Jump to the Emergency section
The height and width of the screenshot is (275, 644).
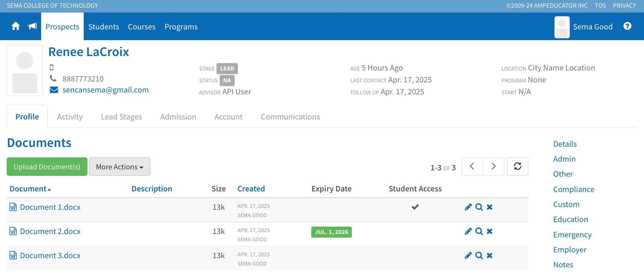(572, 235)
